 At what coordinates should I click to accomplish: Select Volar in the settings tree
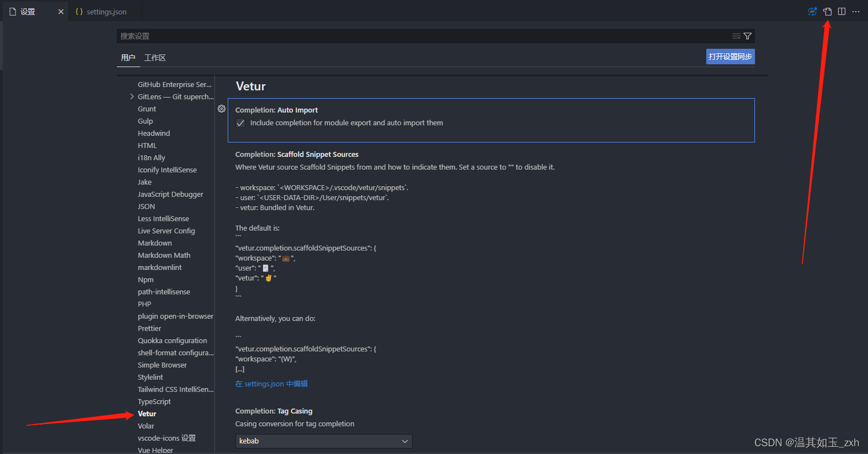[146, 426]
